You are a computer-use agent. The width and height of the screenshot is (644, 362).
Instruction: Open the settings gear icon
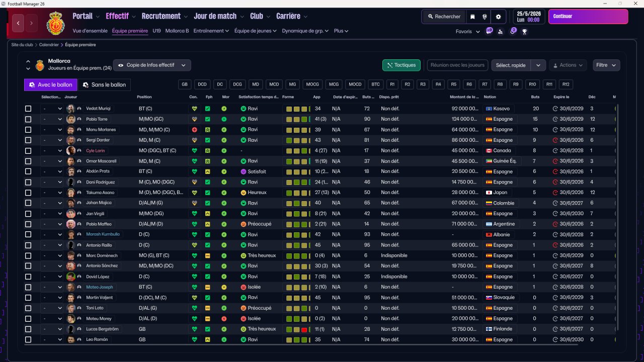click(x=499, y=17)
